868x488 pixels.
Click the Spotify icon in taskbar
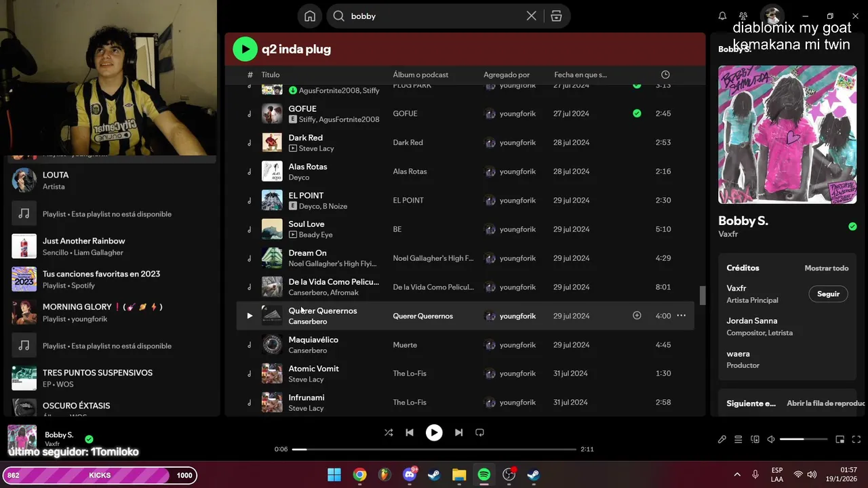click(484, 475)
